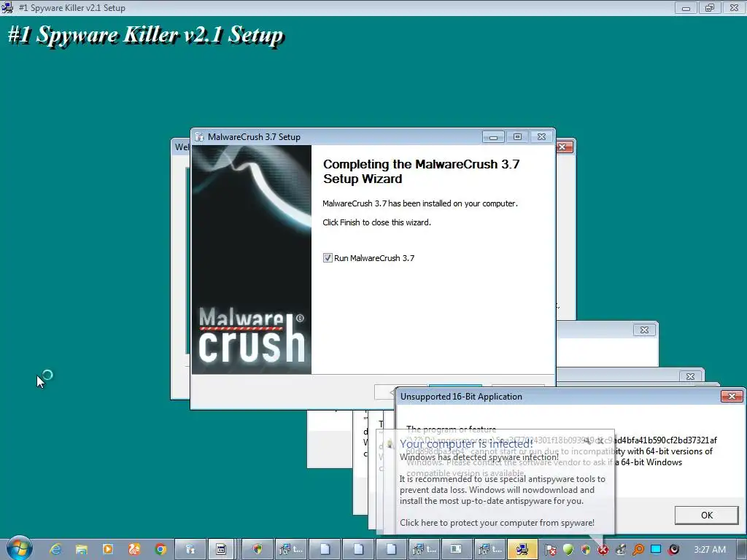Click the red X shield tray icon

tap(603, 550)
